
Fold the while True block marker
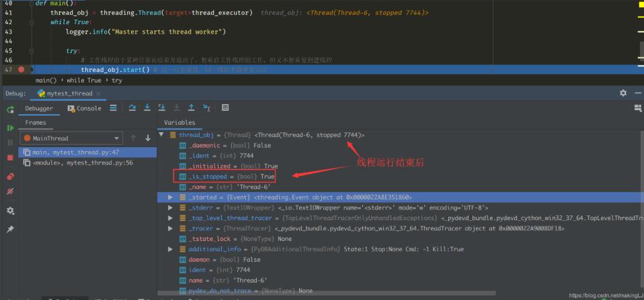pos(32,22)
